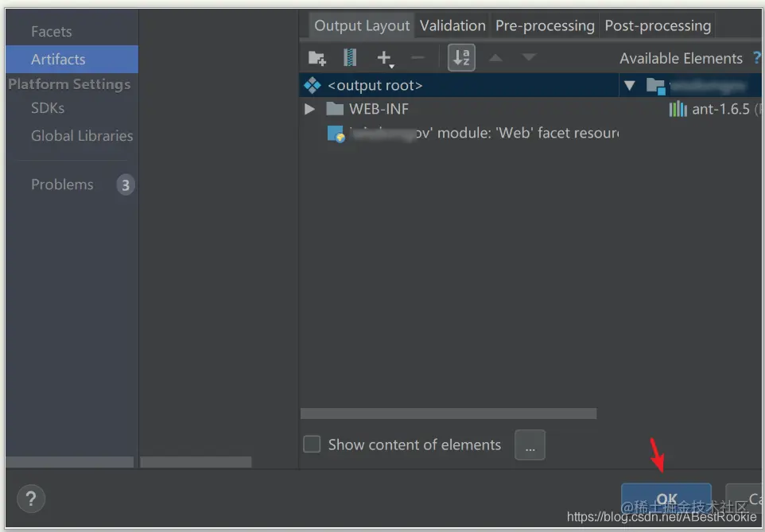The width and height of the screenshot is (765, 532).
Task: Select Artifacts in the sidebar
Action: tap(72, 59)
